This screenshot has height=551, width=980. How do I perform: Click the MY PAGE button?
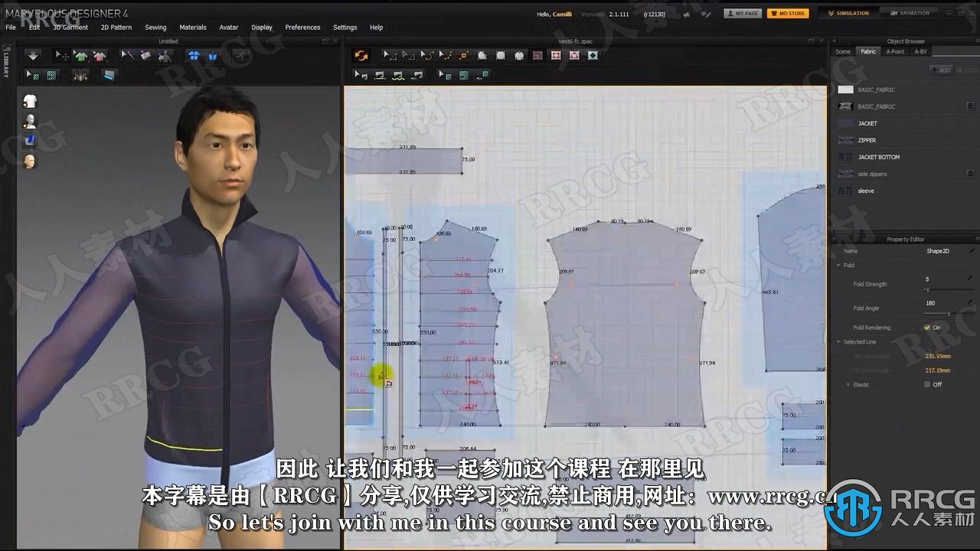pos(742,13)
